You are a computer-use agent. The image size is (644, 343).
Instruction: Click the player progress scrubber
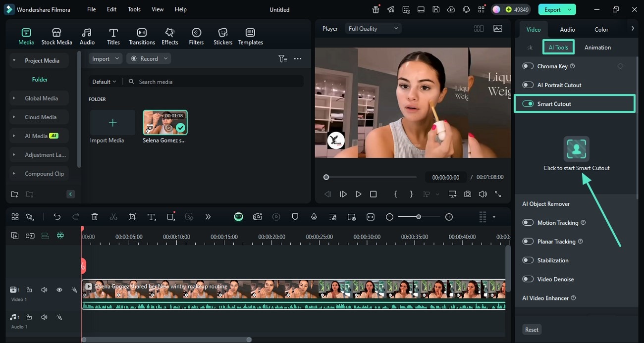click(x=326, y=177)
